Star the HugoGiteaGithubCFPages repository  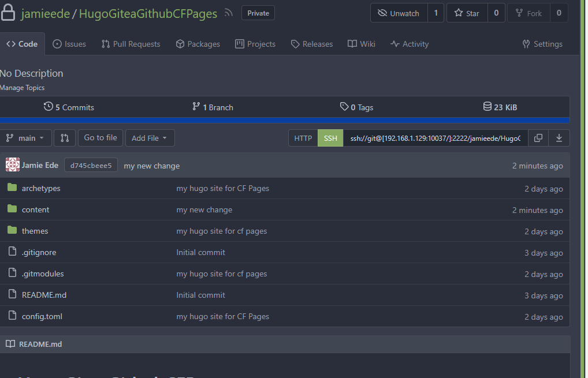467,13
